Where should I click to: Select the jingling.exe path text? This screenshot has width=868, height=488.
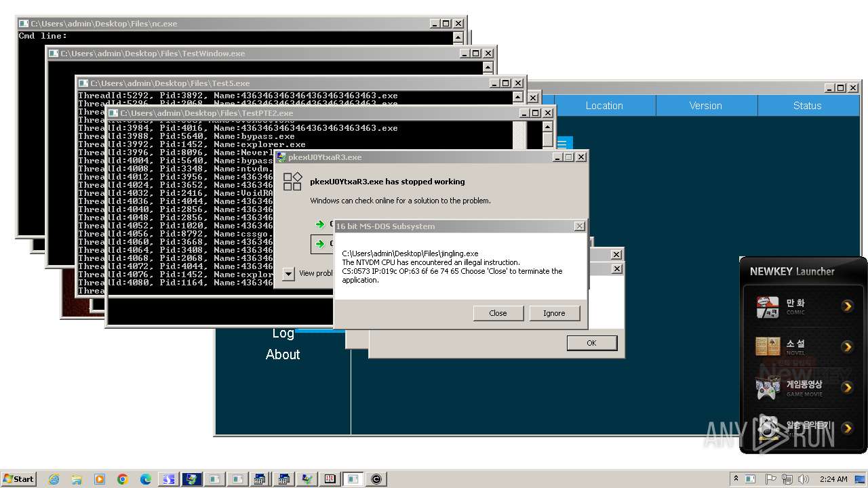[410, 253]
